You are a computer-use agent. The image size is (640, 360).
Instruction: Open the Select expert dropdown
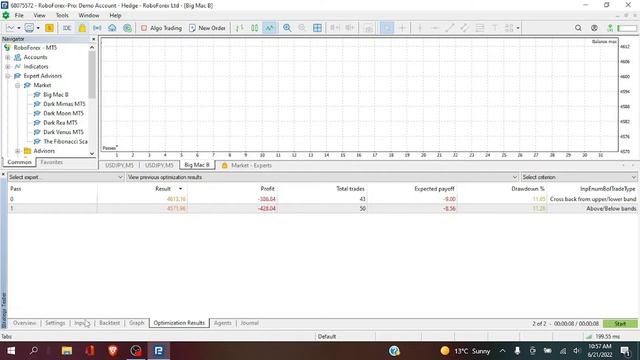[65, 177]
